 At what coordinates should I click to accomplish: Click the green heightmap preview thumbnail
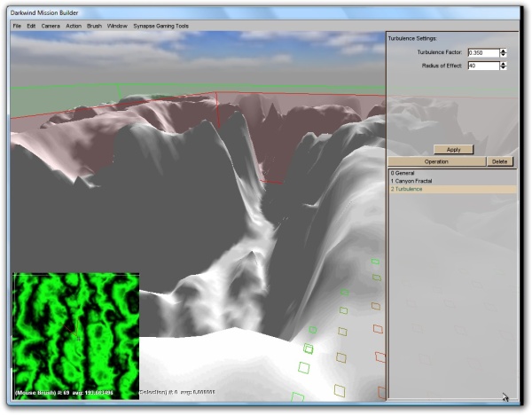click(x=75, y=335)
